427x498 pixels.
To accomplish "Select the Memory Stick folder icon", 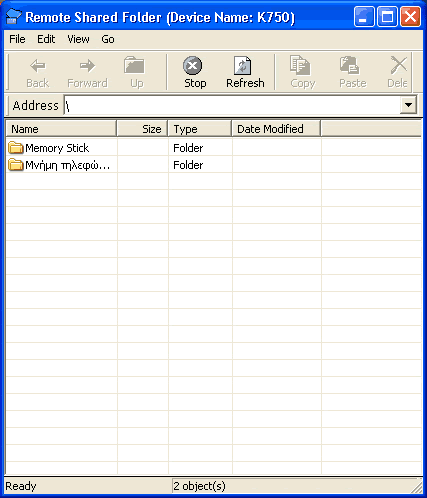I will [x=16, y=148].
